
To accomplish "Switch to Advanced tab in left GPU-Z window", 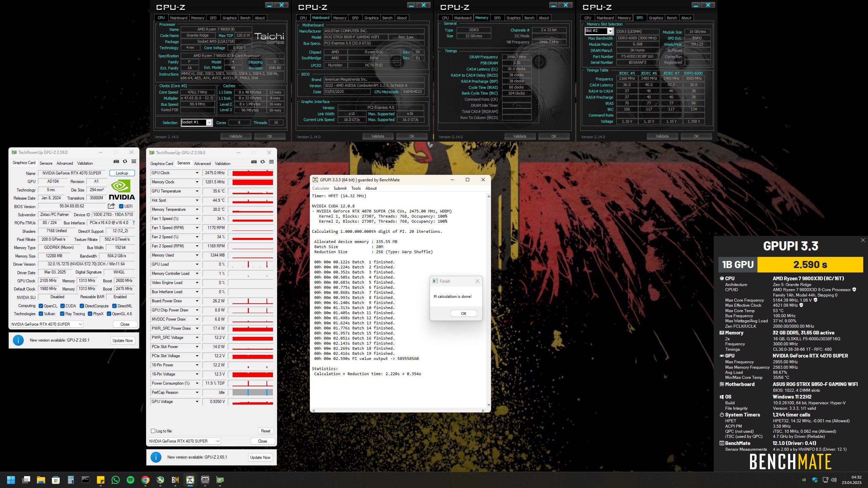I will 65,163.
